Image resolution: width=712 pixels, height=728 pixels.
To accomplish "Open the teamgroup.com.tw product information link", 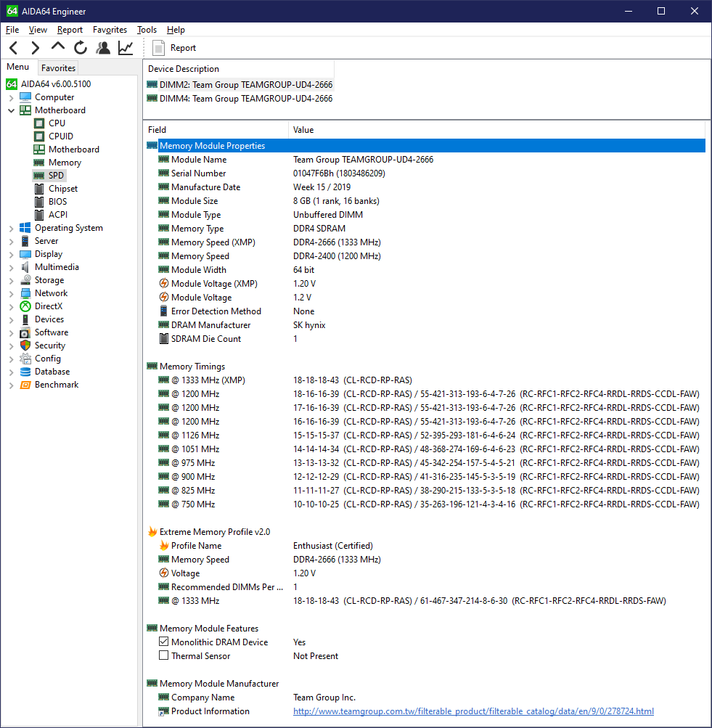I will [473, 711].
